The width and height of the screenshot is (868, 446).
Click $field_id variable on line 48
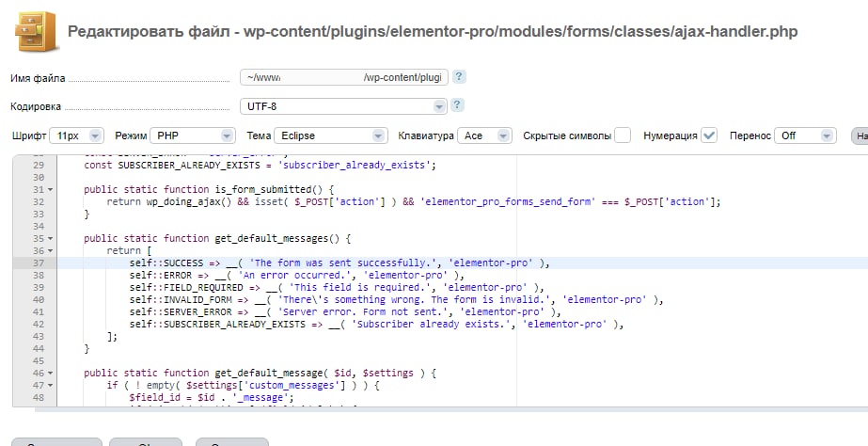click(x=155, y=397)
